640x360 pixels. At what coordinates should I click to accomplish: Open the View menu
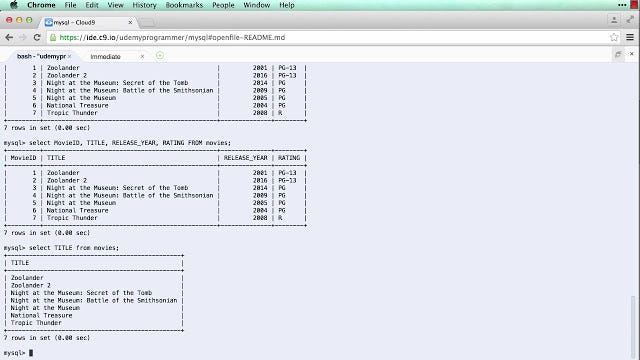[x=116, y=5]
